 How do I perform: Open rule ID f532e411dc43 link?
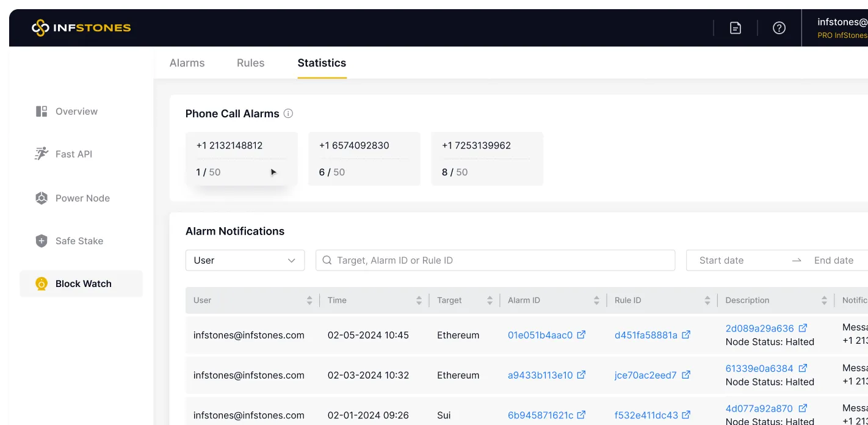point(646,415)
